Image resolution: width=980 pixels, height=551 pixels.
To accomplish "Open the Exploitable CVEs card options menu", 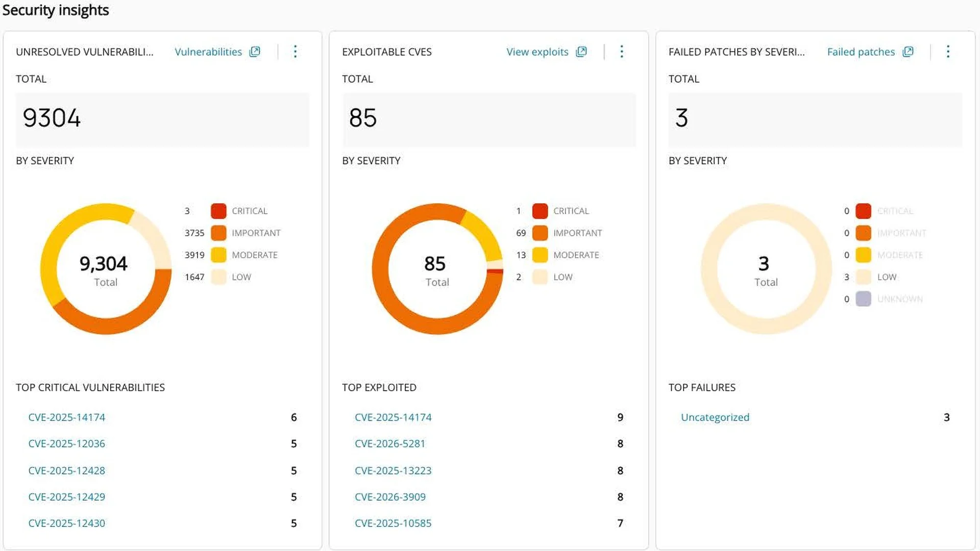I will tap(622, 52).
